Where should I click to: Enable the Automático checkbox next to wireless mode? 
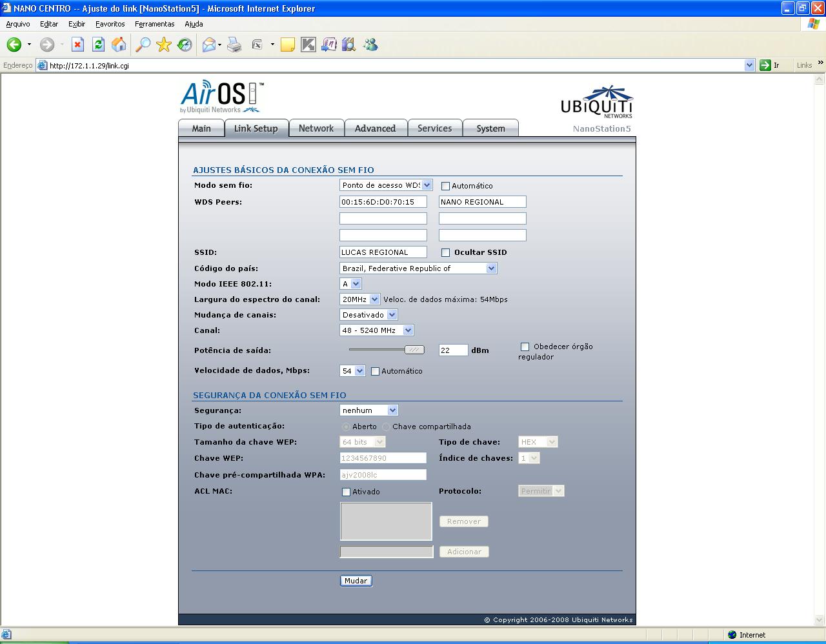(x=445, y=186)
